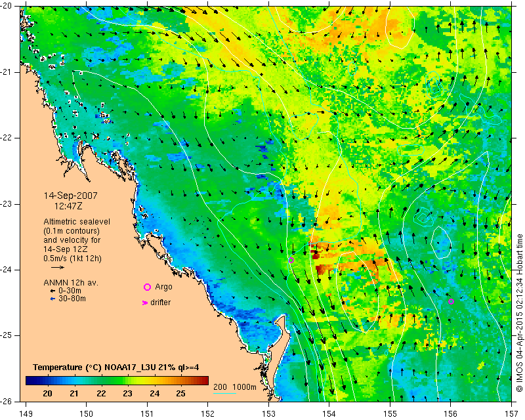The height and width of the screenshot is (420, 525).
Task: Click the color bar tick label '21'
Action: coord(74,394)
